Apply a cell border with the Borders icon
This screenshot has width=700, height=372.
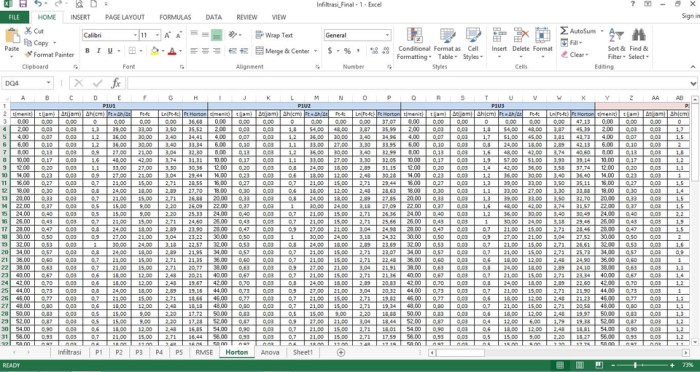(132, 51)
